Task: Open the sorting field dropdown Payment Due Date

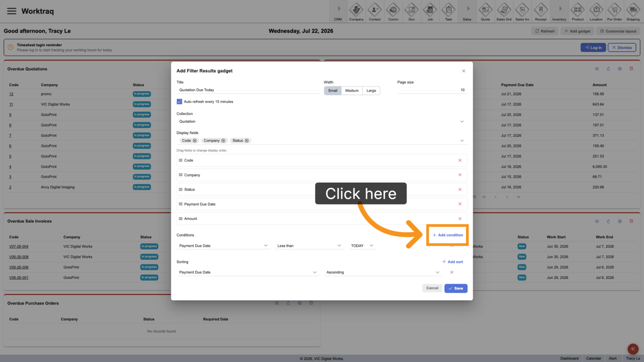Action: [x=248, y=272]
